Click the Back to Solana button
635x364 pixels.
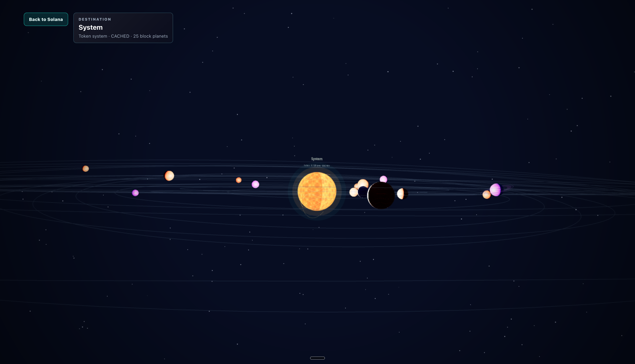pyautogui.click(x=46, y=19)
